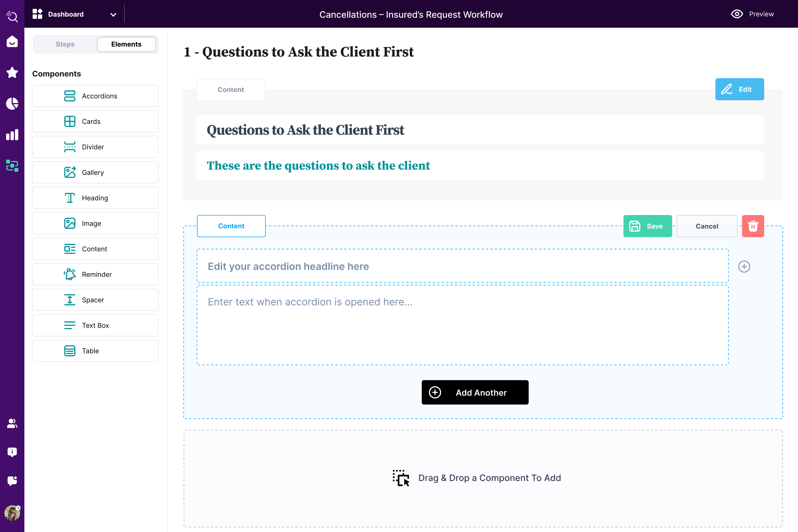The width and height of the screenshot is (798, 532).
Task: Click the Save button in toolbar
Action: tap(647, 226)
